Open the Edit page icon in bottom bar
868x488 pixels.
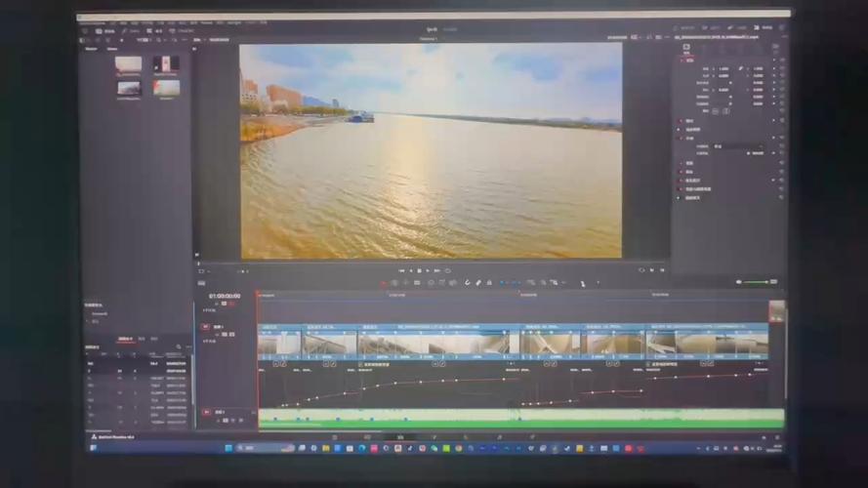(x=400, y=436)
